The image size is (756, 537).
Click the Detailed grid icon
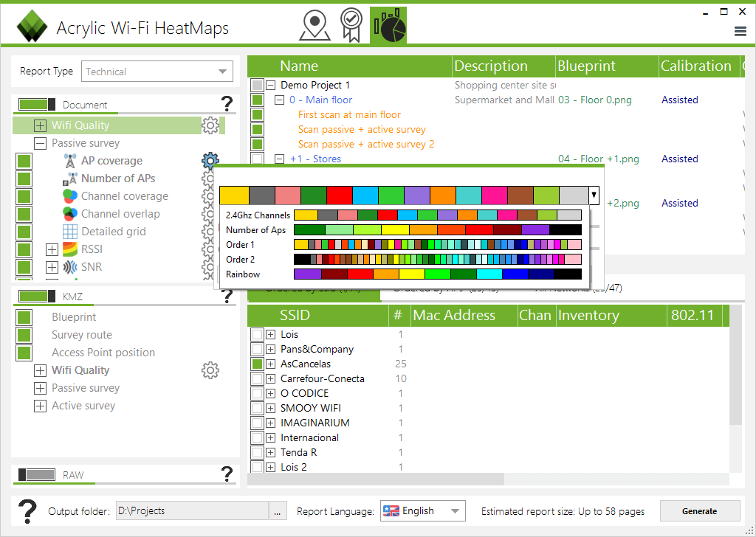[70, 232]
